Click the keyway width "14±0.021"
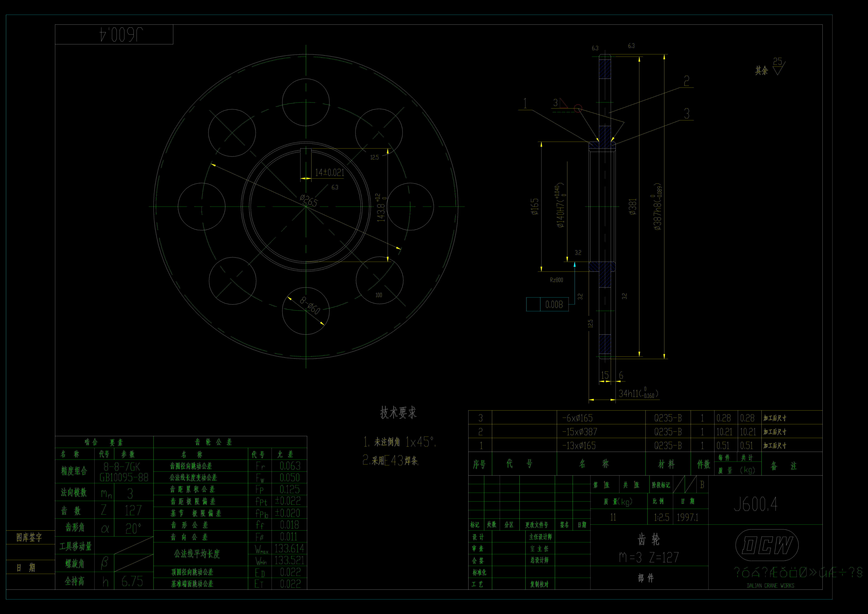The width and height of the screenshot is (868, 614). tap(330, 173)
